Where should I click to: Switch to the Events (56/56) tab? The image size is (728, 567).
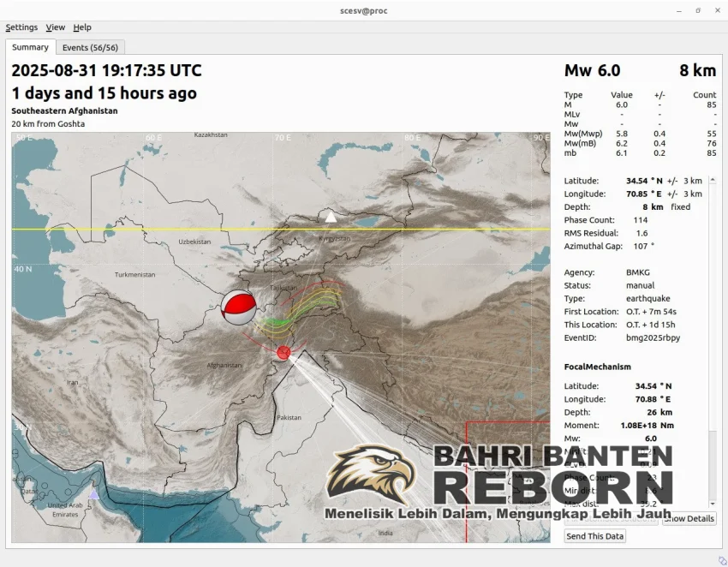pos(90,47)
